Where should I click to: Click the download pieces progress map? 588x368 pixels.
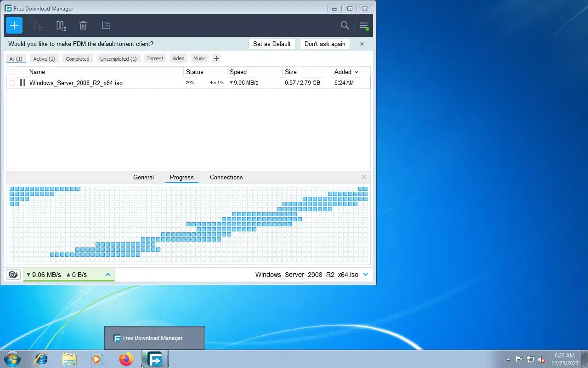tap(188, 224)
